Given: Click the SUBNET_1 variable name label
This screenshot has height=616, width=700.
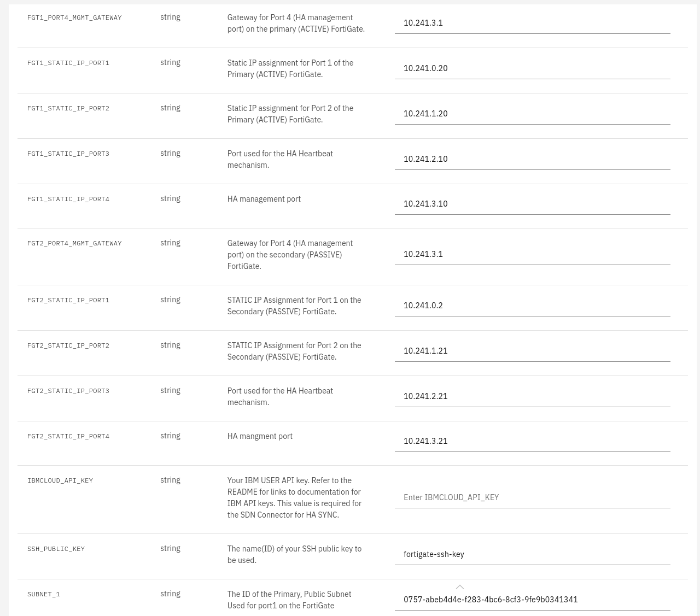Looking at the screenshot, I should (44, 594).
